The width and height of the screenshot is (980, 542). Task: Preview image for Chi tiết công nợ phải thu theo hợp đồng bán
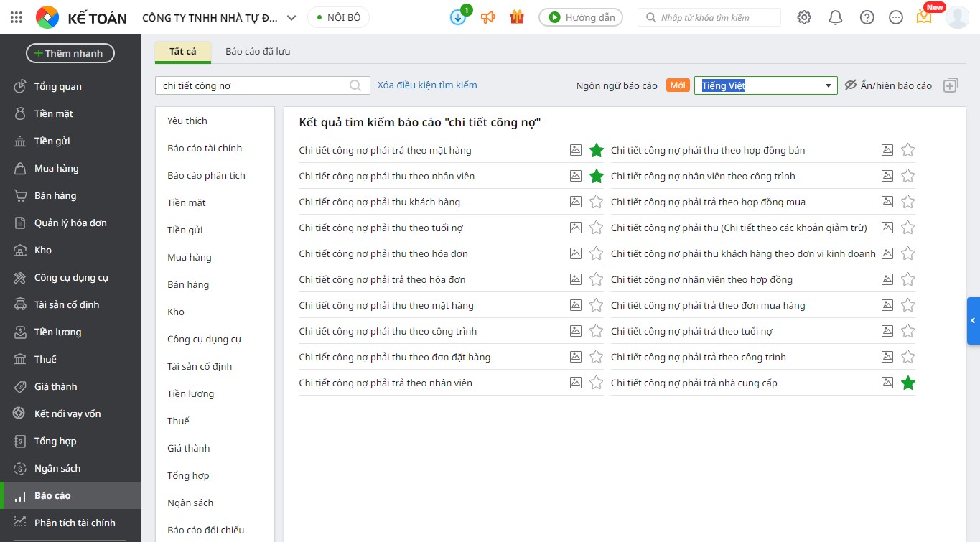click(887, 150)
